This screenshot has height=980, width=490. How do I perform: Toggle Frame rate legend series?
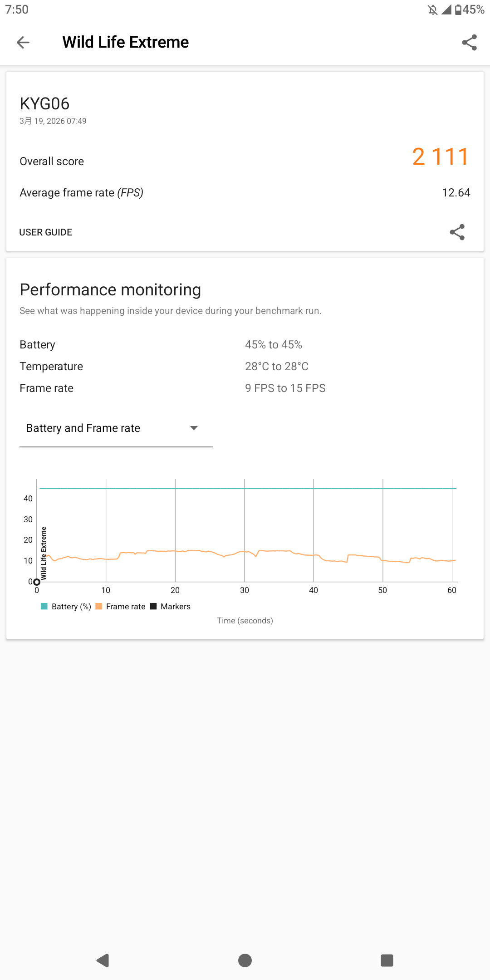(121, 607)
